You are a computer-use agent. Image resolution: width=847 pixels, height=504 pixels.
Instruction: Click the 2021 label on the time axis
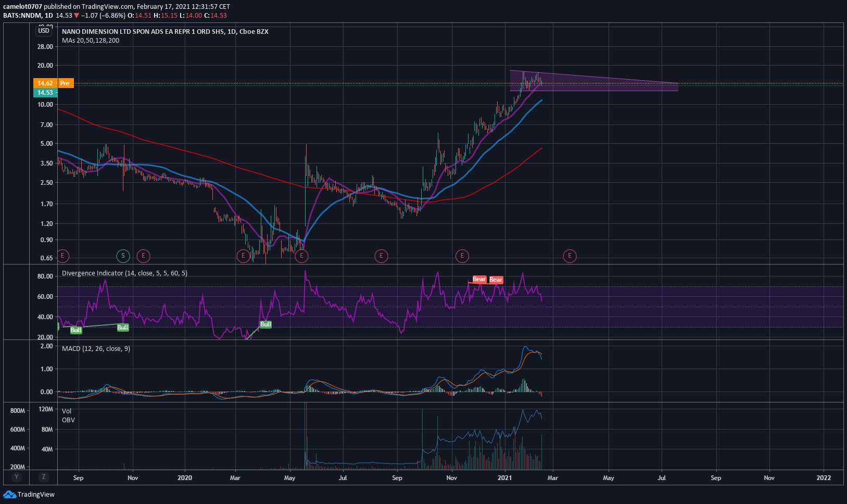point(505,477)
